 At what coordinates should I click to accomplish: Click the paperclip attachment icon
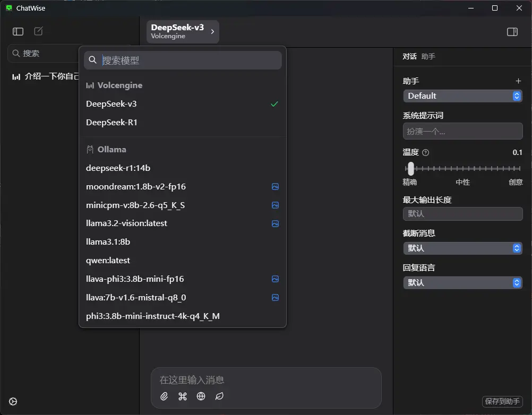tap(165, 396)
